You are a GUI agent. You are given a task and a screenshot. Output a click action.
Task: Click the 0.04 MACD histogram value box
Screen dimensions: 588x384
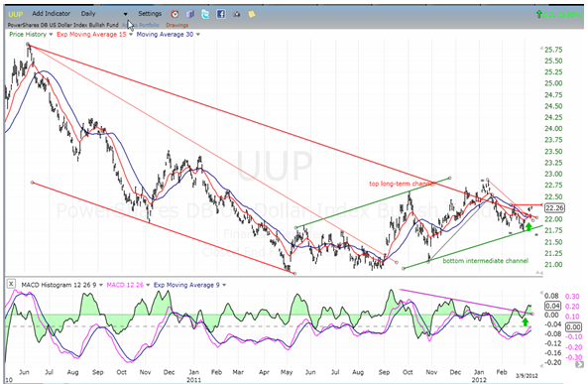pyautogui.click(x=552, y=306)
